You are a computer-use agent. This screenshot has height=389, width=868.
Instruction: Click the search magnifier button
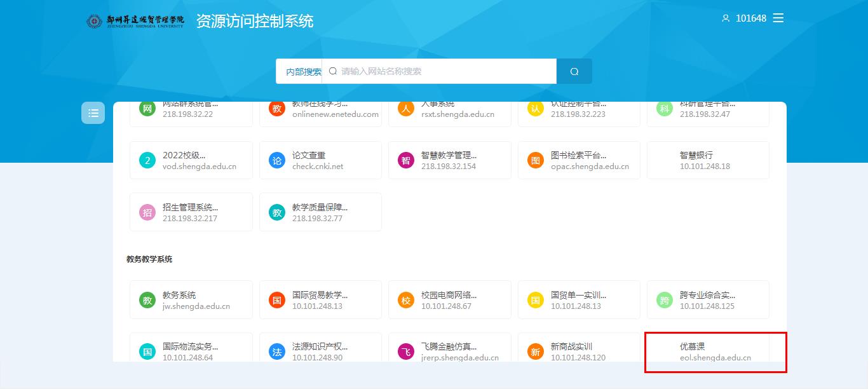(574, 71)
